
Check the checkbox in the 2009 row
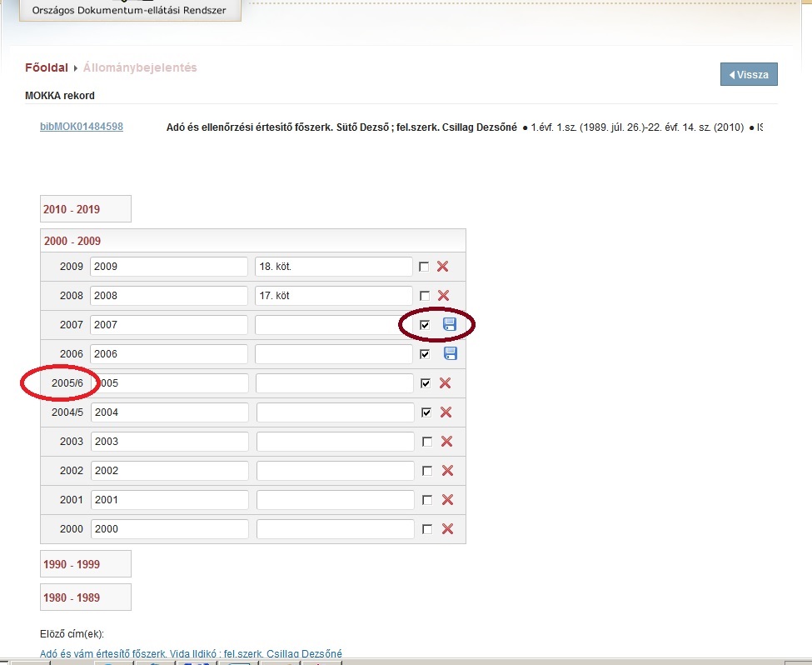[424, 267]
